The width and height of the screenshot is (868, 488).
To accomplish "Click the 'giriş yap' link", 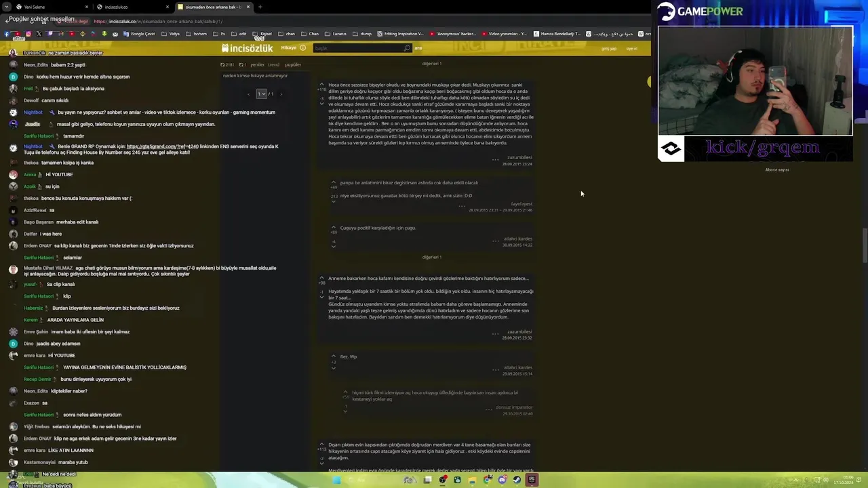I will click(x=609, y=49).
